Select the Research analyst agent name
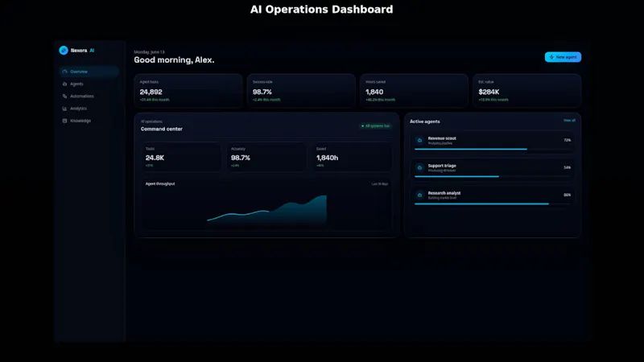Image resolution: width=644 pixels, height=362 pixels. pos(444,193)
